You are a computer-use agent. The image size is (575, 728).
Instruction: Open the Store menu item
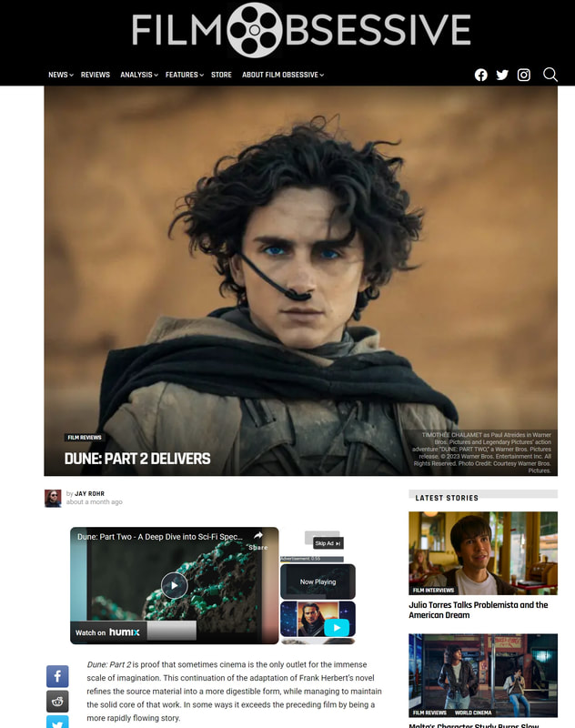221,75
